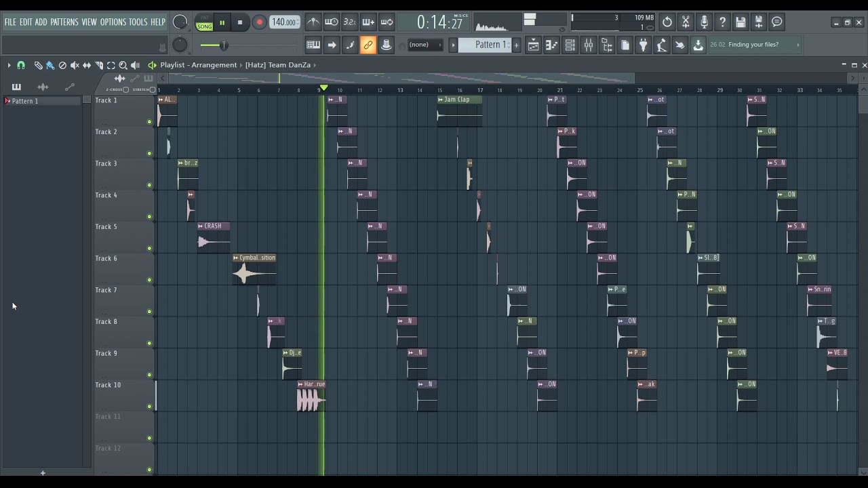Mute Track 10 with its green dot
Screen dimensions: 868x488
click(149, 407)
